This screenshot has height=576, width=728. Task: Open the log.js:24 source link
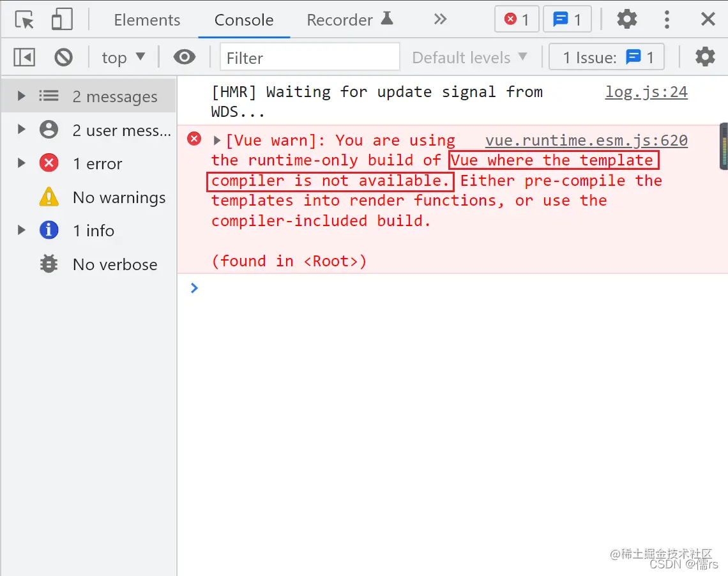646,92
